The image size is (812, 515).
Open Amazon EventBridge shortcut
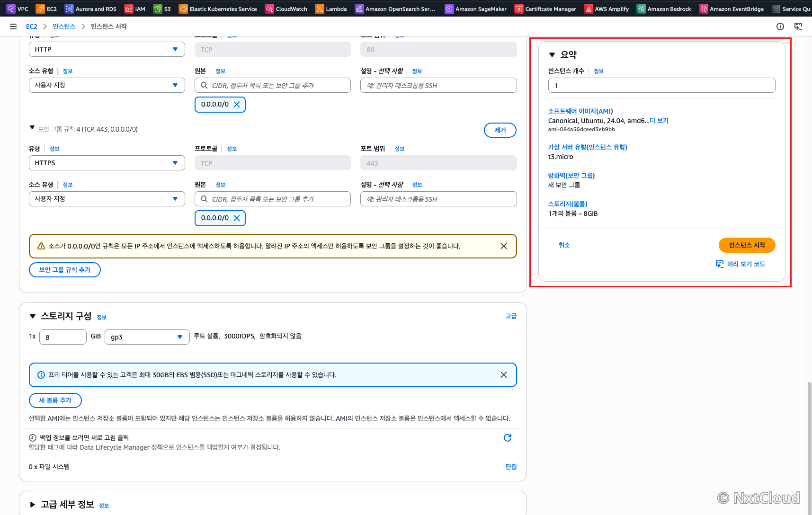click(732, 9)
